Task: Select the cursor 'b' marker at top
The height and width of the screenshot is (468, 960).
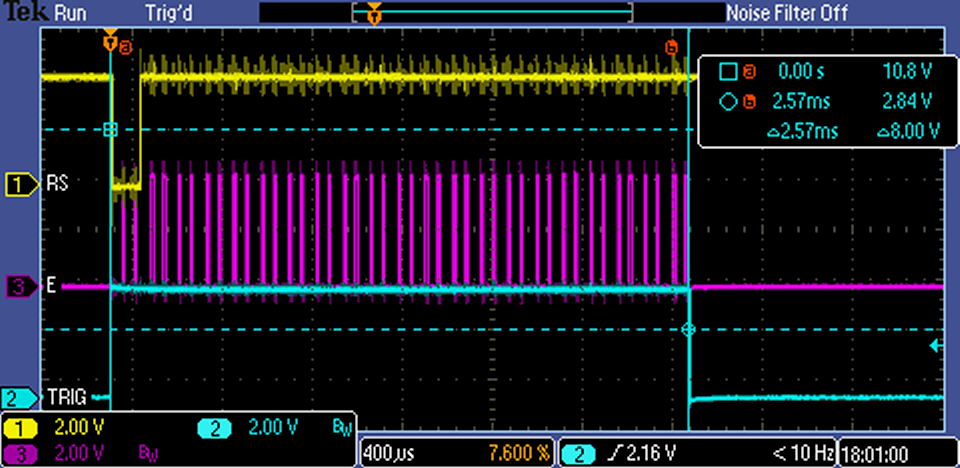Action: coord(670,46)
